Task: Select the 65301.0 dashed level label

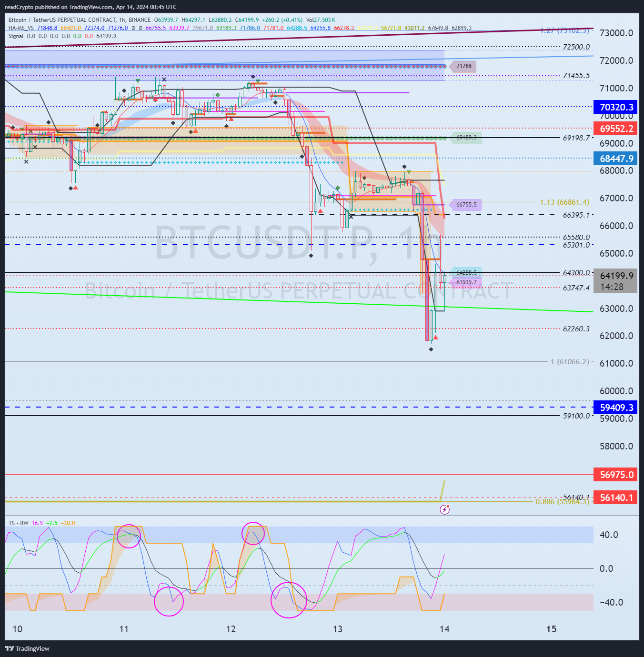Action: point(576,245)
